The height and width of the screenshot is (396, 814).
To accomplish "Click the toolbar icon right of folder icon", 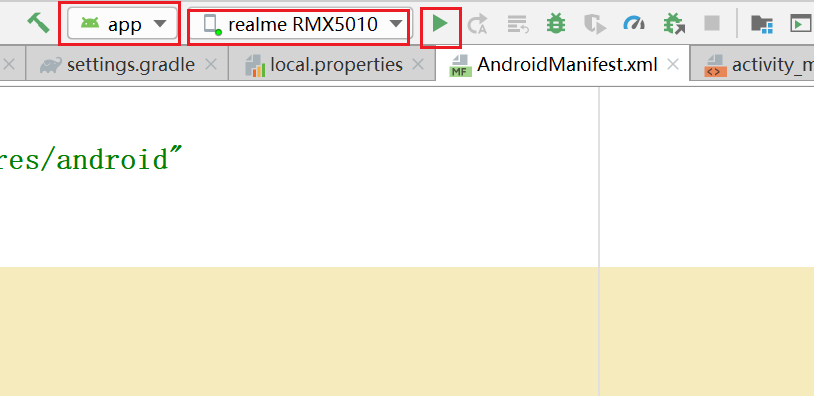I will click(801, 24).
